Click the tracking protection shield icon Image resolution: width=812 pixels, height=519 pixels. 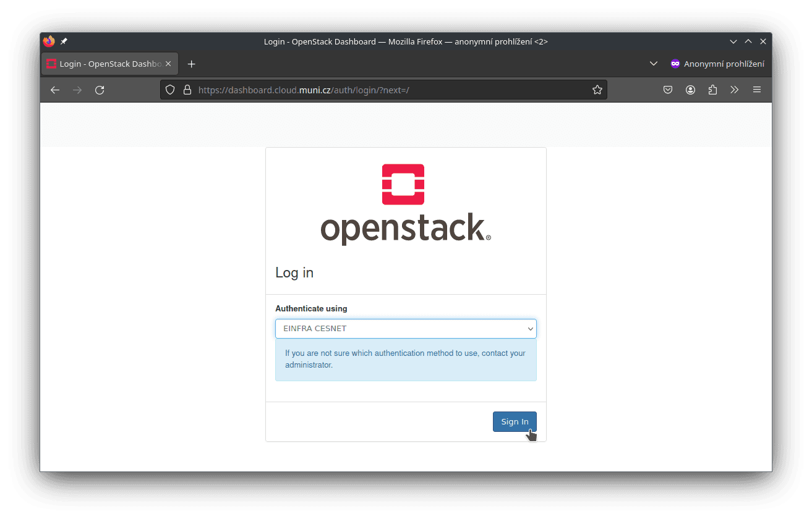170,90
